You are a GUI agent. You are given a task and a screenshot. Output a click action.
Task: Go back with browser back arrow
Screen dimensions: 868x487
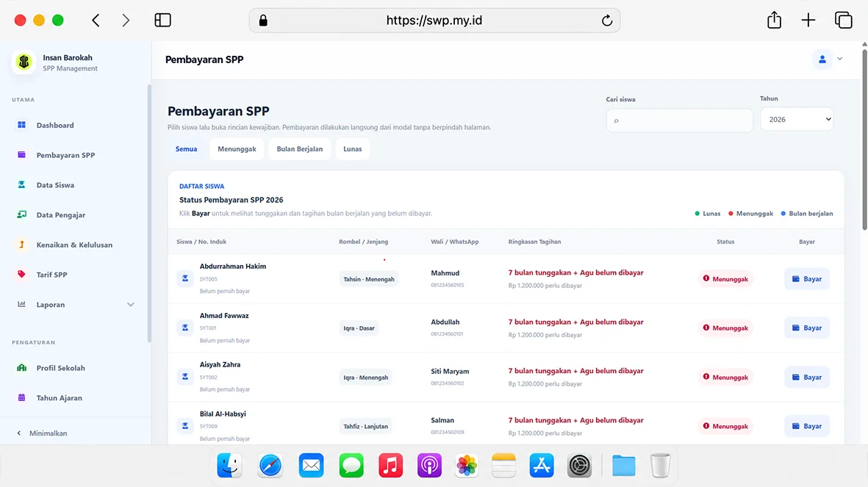(96, 21)
